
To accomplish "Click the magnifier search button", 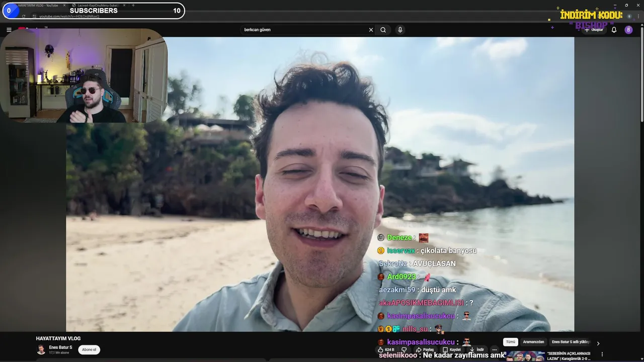I will tap(383, 30).
